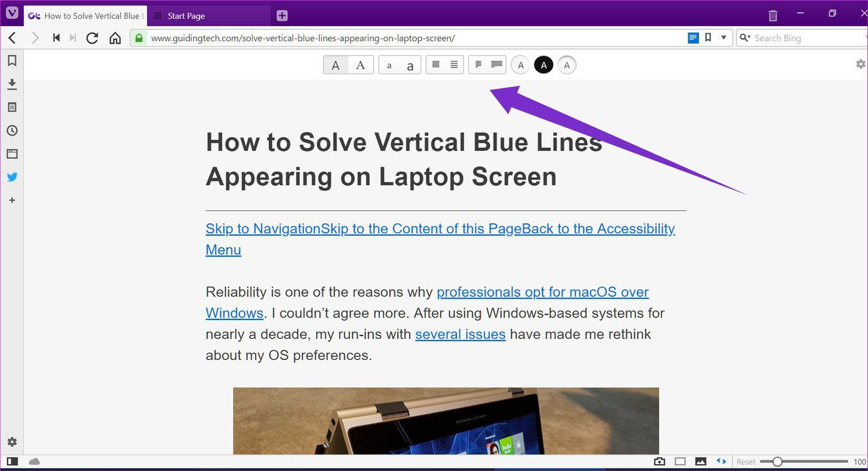Select the dark reader theme
This screenshot has width=868, height=471.
point(544,65)
